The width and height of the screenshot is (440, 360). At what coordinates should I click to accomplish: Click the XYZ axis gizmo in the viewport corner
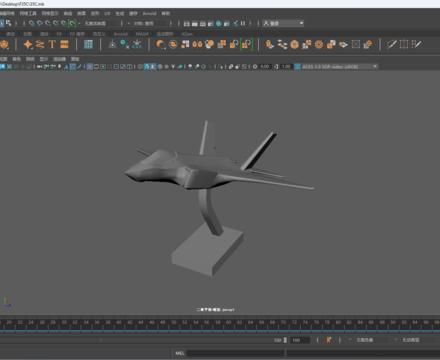point(7,303)
